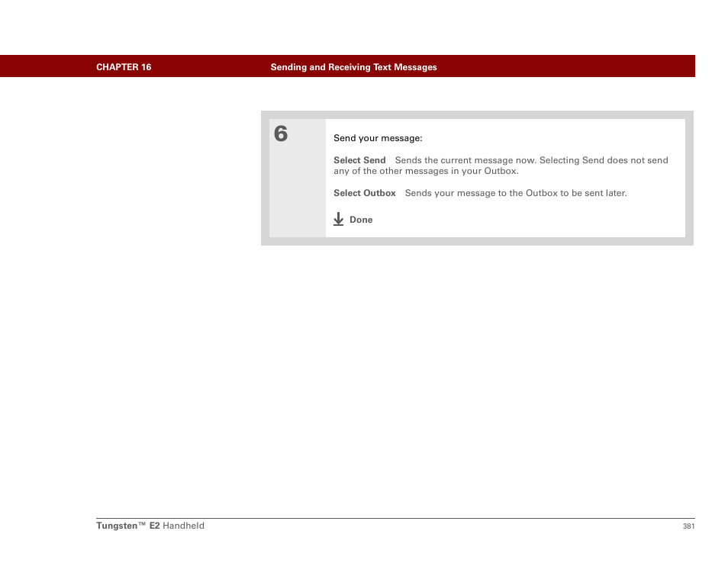
Task: Click the text "Sends your message to the Outbox"
Action: coord(481,193)
